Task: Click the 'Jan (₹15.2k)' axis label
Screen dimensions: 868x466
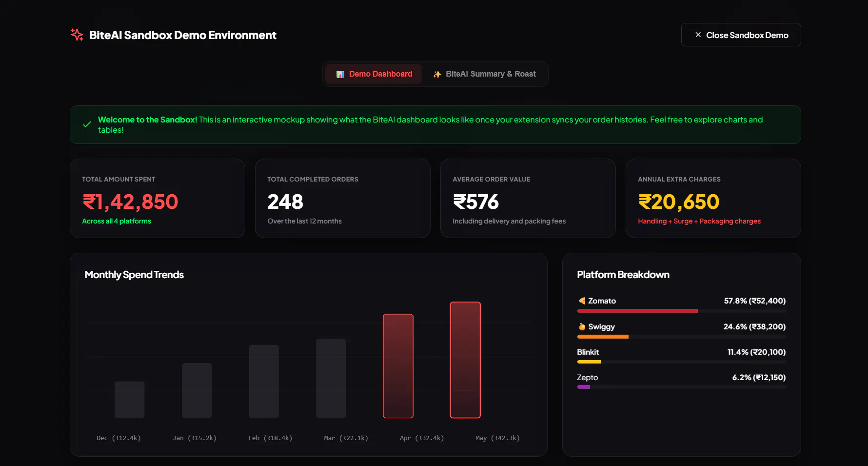Action: tap(195, 438)
